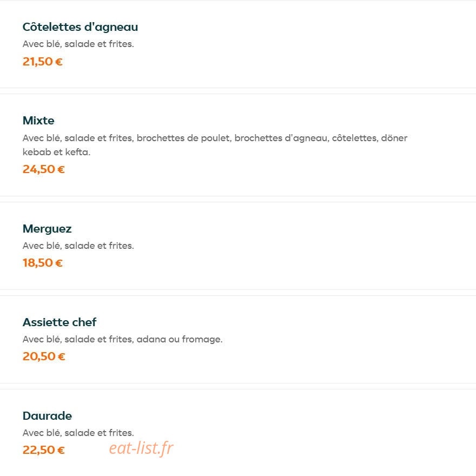Click the Mixte description text
This screenshot has height=476, width=476.
click(215, 145)
